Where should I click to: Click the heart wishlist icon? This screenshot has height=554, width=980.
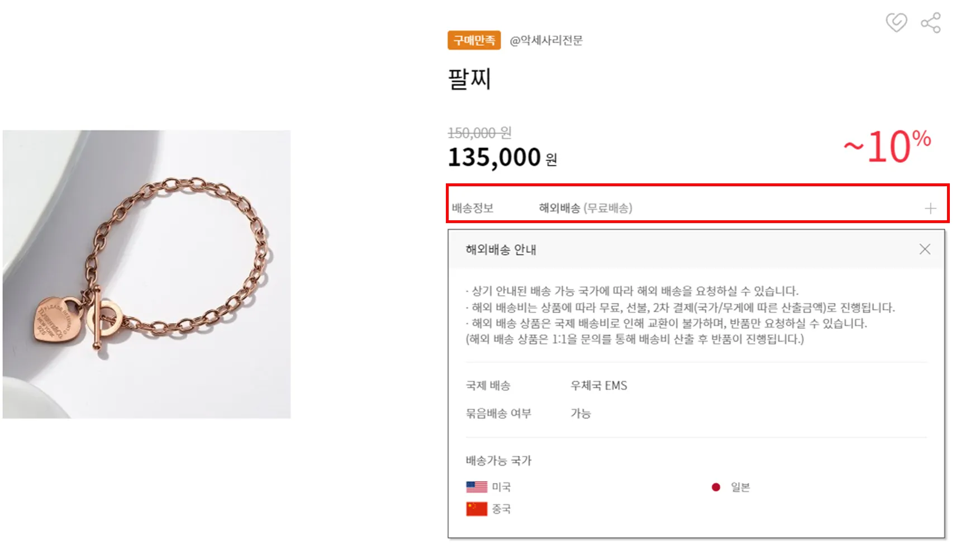(x=896, y=23)
